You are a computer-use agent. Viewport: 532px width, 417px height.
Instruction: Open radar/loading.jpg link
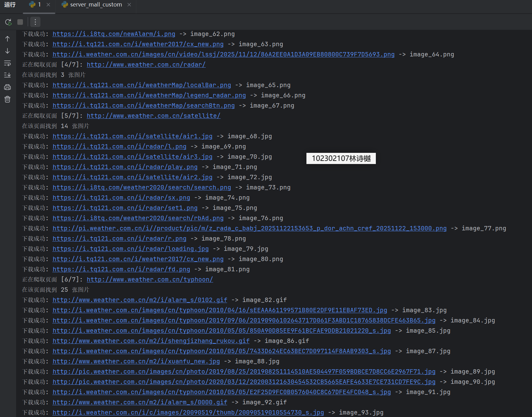tap(130, 249)
